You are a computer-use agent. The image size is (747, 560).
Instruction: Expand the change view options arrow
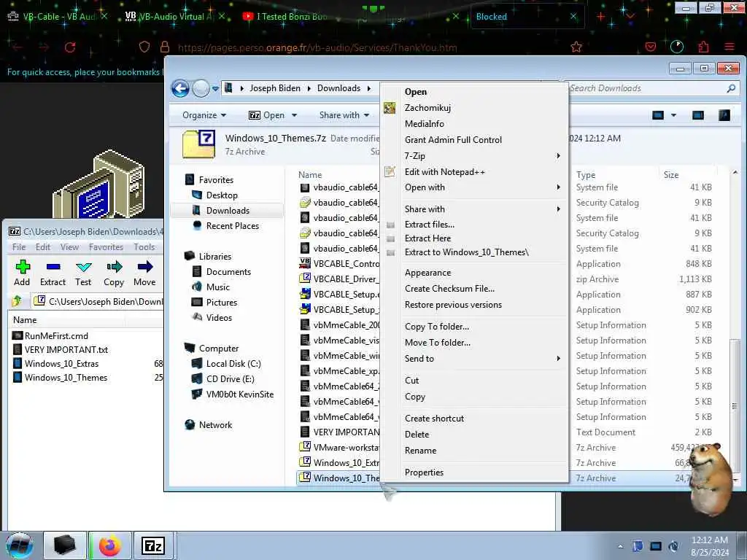tap(673, 115)
